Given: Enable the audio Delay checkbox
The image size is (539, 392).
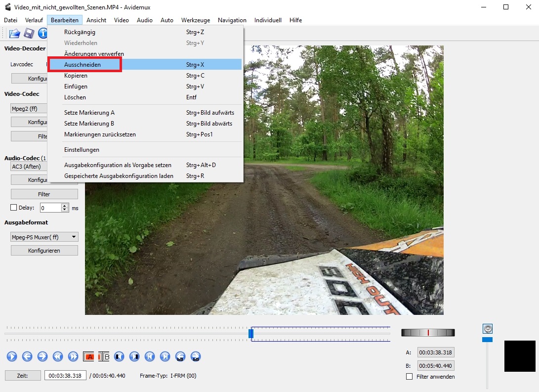Looking at the screenshot, I should [14, 208].
